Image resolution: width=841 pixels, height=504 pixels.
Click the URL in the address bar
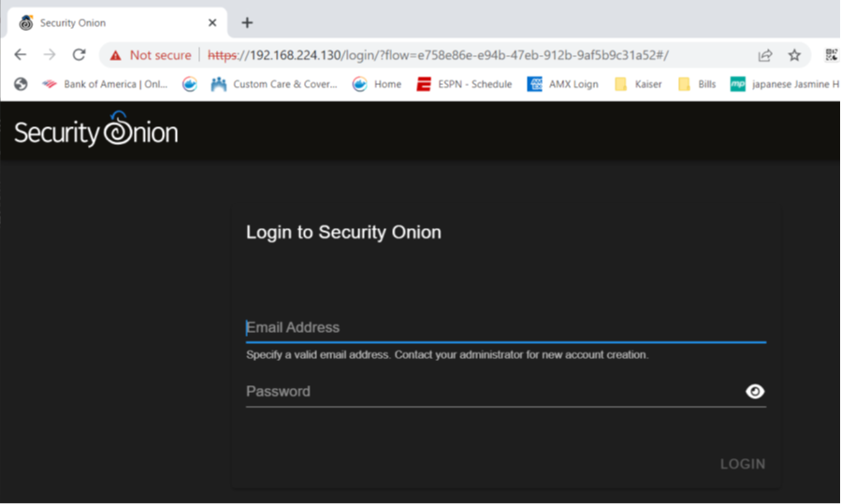[438, 55]
